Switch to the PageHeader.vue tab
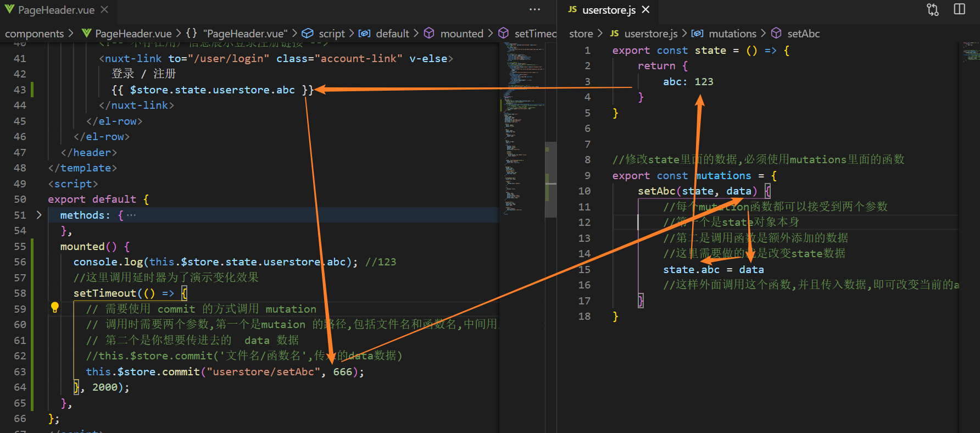The image size is (980, 433). [x=56, y=10]
